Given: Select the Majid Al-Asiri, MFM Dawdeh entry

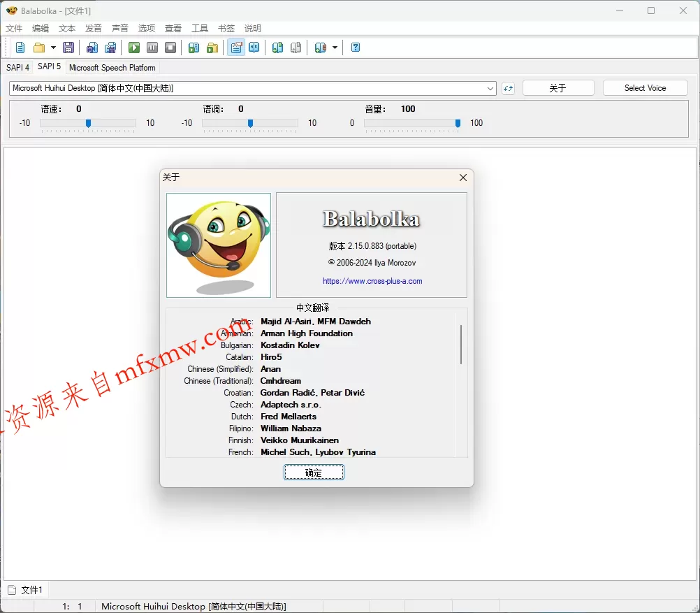Looking at the screenshot, I should tap(316, 322).
